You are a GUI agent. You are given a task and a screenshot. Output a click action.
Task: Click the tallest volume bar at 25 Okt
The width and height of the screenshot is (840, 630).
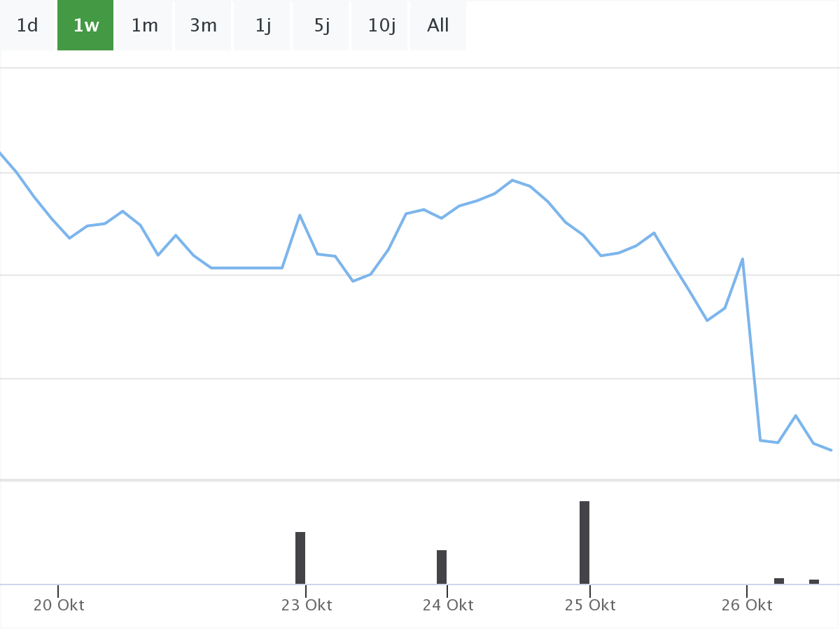[584, 542]
